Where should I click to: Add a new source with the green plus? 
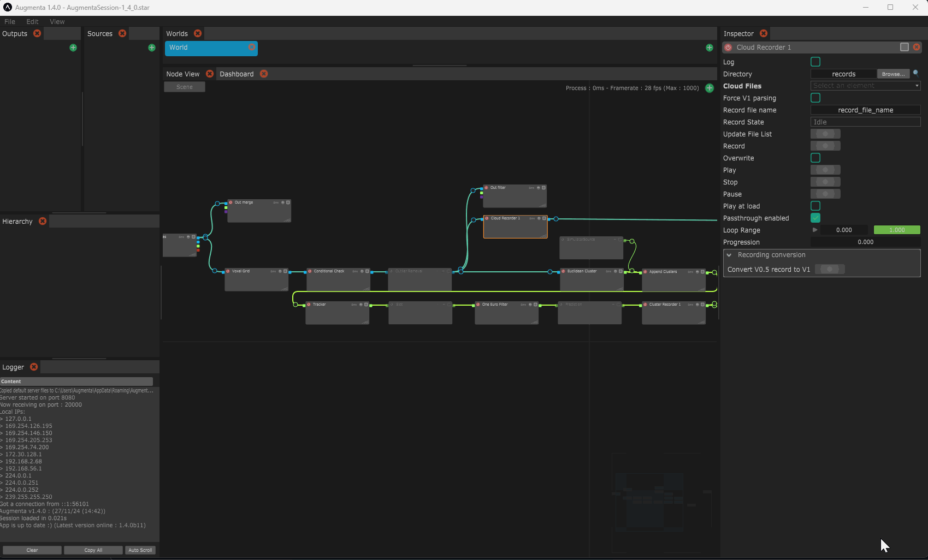[x=152, y=48]
